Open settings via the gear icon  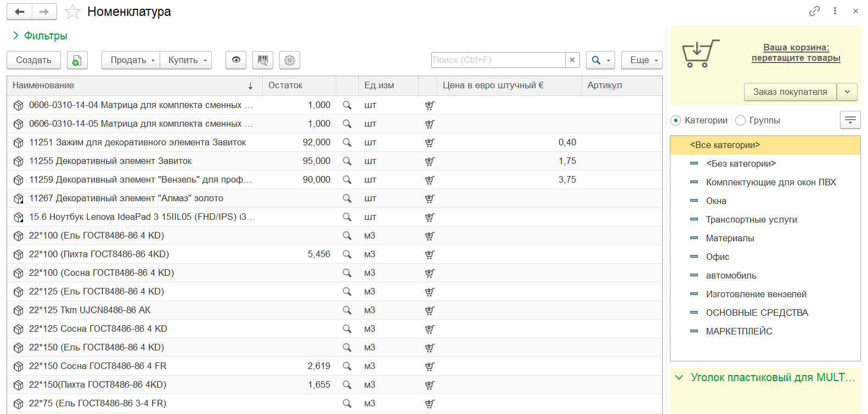click(290, 60)
